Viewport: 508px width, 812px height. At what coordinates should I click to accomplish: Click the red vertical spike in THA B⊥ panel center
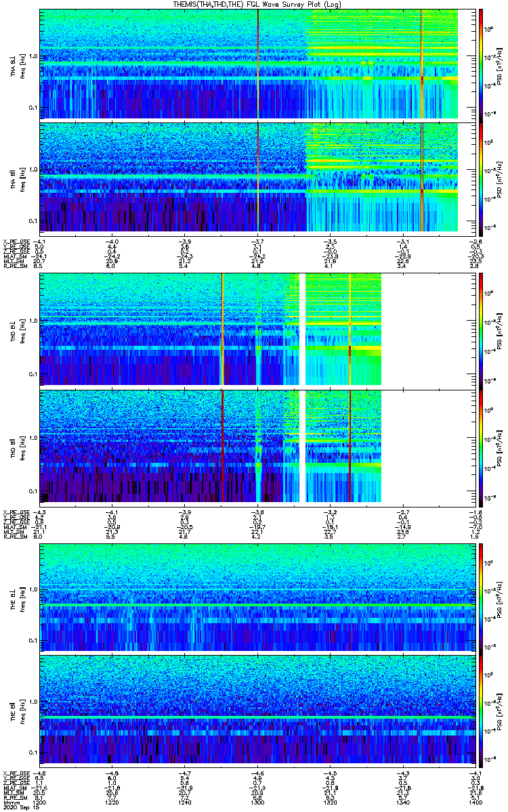click(x=258, y=64)
